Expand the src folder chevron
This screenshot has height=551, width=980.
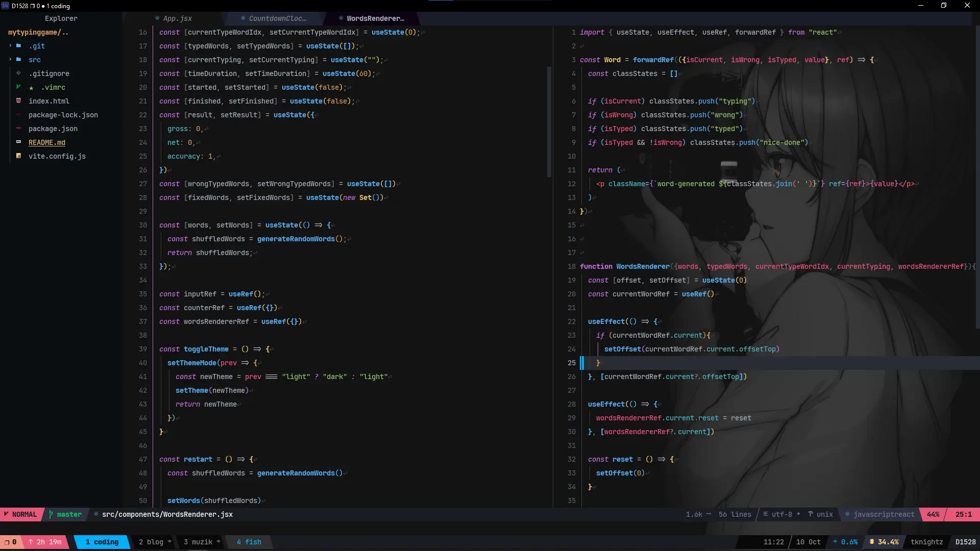10,60
